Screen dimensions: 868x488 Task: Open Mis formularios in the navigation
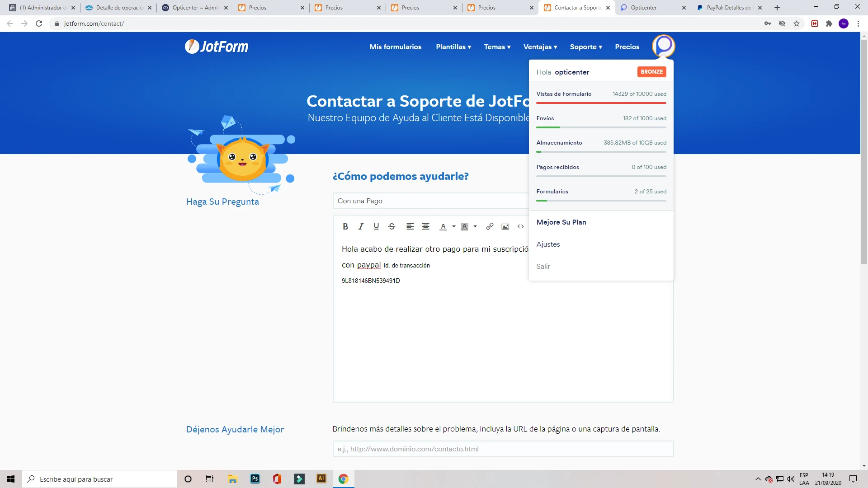(395, 47)
